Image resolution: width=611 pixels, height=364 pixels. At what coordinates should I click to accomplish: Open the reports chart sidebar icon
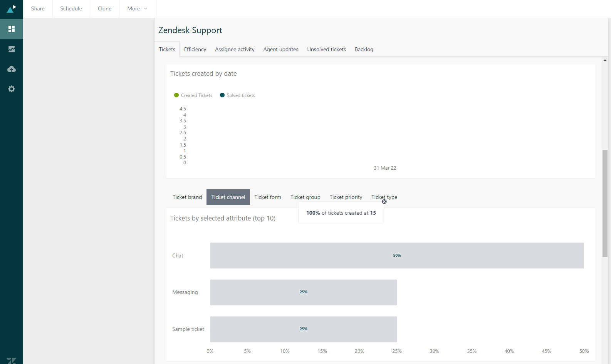[x=12, y=49]
